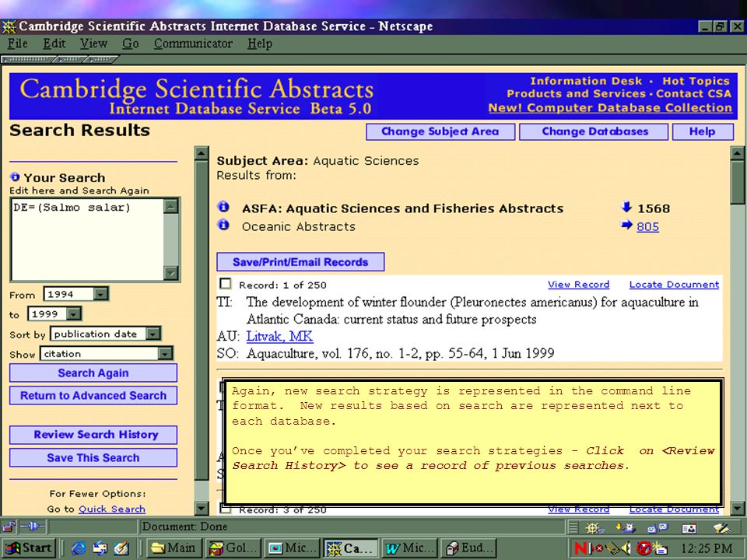
Task: Open the Go menu
Action: (130, 44)
